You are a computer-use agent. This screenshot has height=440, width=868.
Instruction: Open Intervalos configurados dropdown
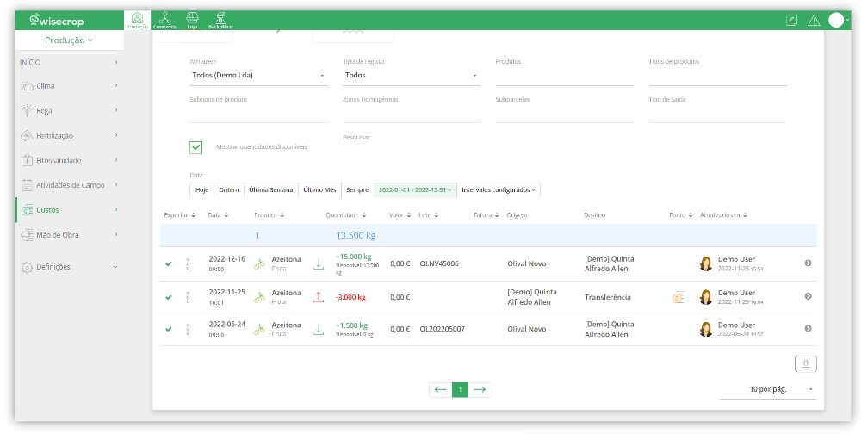[499, 189]
